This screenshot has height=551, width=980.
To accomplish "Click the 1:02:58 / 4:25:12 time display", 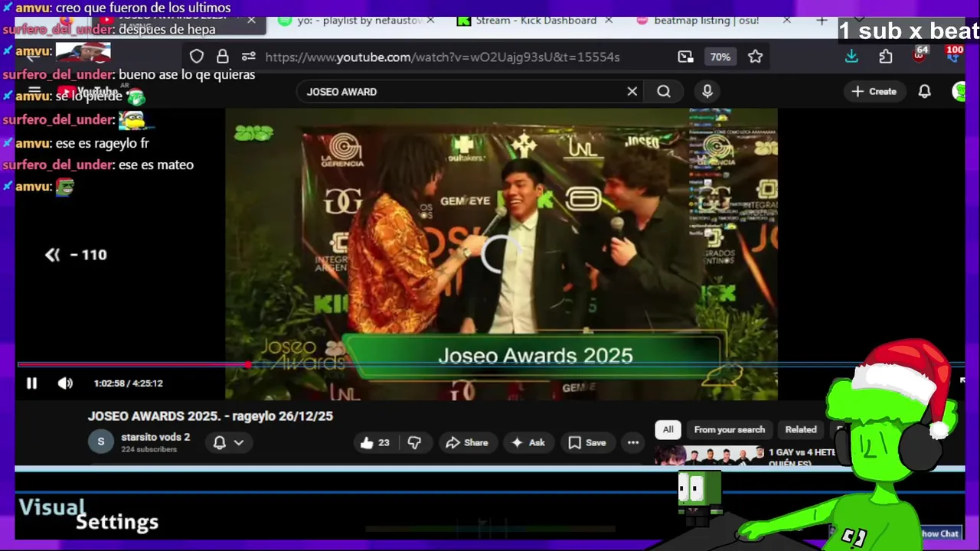I will pyautogui.click(x=128, y=383).
